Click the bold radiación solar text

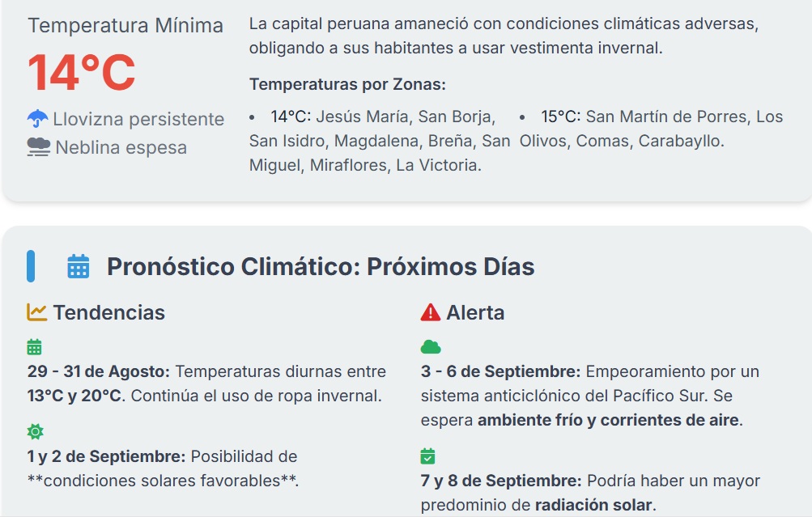click(594, 505)
